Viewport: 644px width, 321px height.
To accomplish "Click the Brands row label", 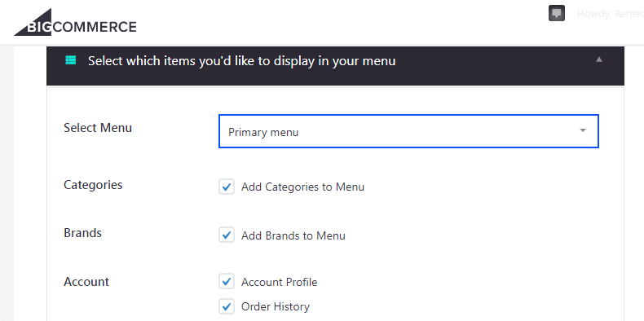I will (82, 233).
